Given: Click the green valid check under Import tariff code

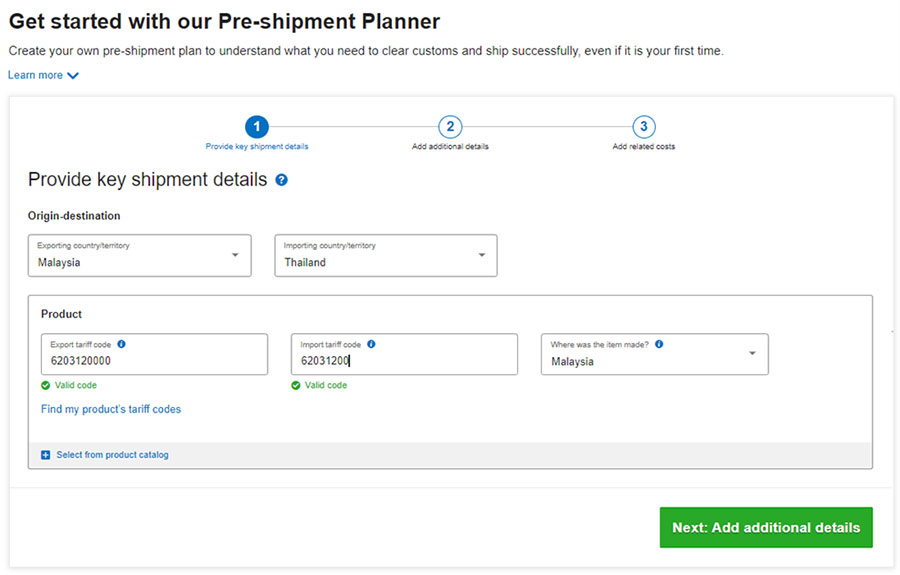Looking at the screenshot, I should 296,385.
